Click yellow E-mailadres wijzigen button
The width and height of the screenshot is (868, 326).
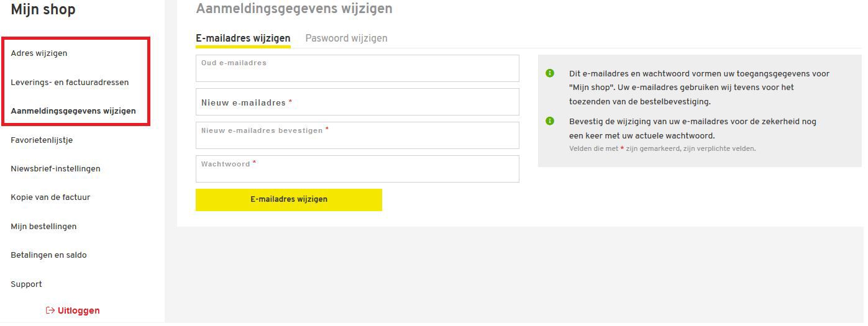coord(289,200)
